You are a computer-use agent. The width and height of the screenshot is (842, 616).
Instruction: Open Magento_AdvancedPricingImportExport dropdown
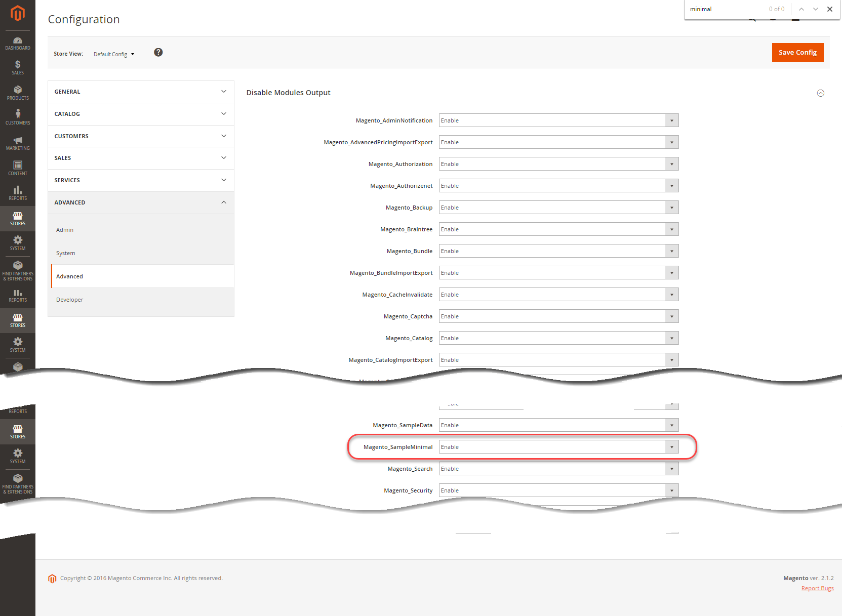point(558,142)
